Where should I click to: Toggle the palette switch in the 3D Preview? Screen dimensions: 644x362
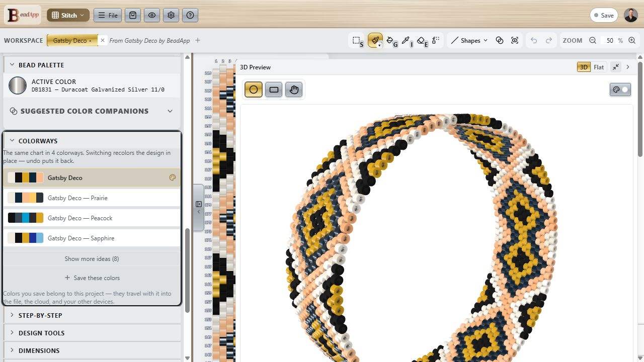click(620, 89)
